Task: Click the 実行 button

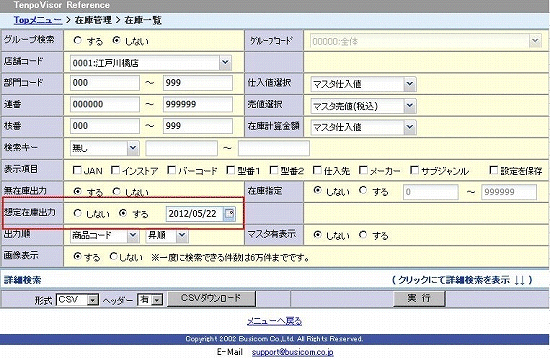Action: pos(419,298)
